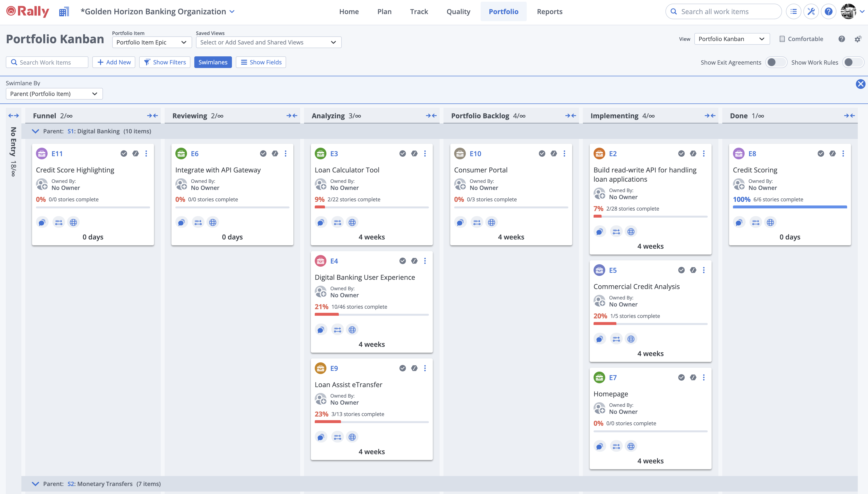Open the page settings gear icon
The width and height of the screenshot is (868, 494).
(858, 39)
